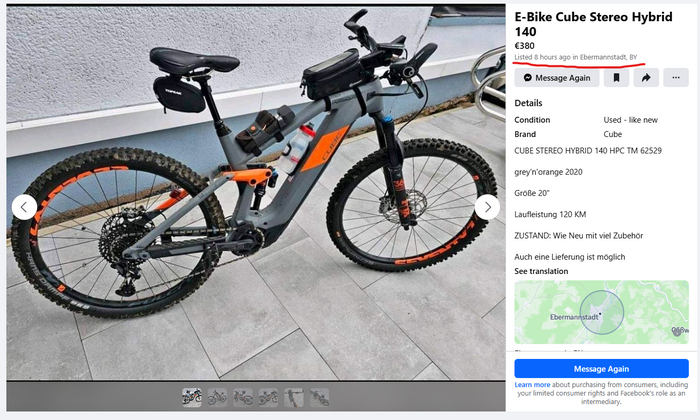Open the See translation link
This screenshot has width=700, height=420.
(541, 271)
